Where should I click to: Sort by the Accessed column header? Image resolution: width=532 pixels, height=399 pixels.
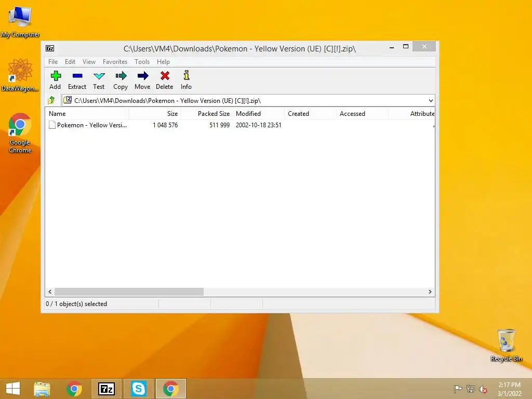click(x=362, y=114)
